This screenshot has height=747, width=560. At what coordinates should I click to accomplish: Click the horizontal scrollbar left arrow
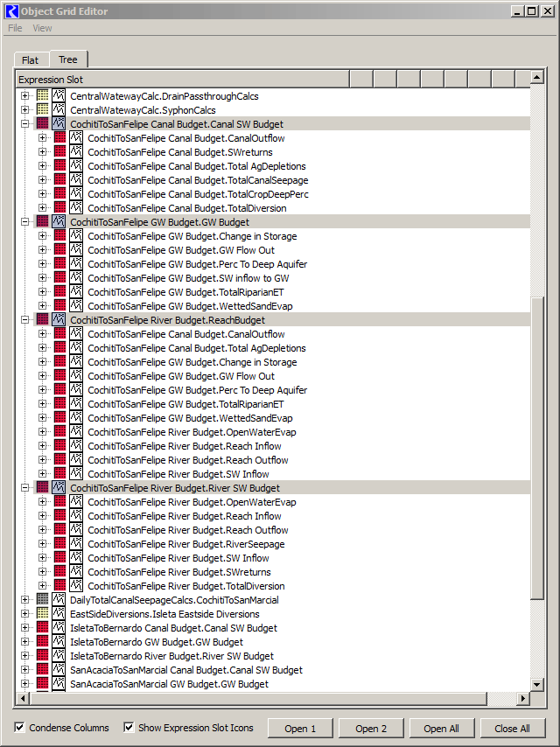tap(22, 698)
